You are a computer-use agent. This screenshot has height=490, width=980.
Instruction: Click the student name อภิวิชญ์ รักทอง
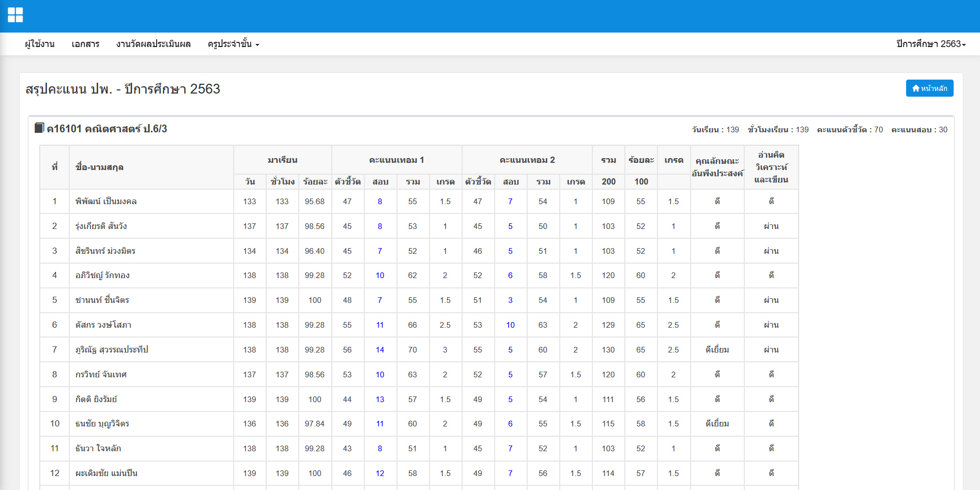tap(102, 275)
